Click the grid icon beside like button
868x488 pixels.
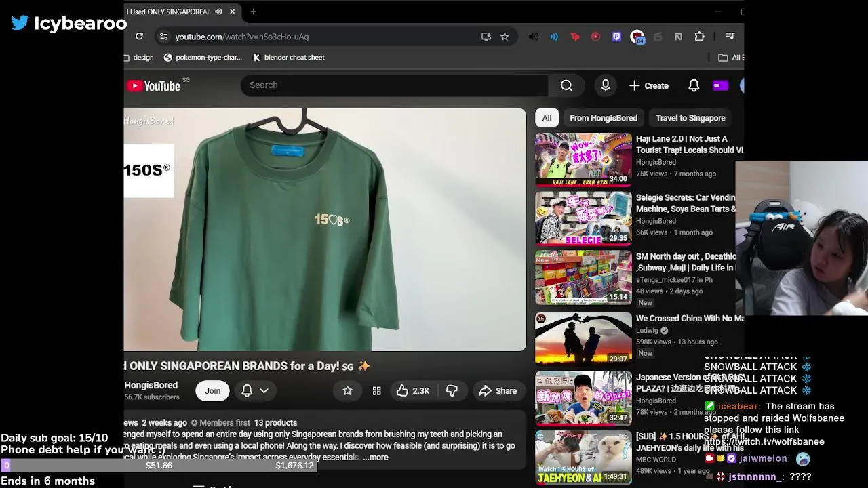tap(376, 391)
